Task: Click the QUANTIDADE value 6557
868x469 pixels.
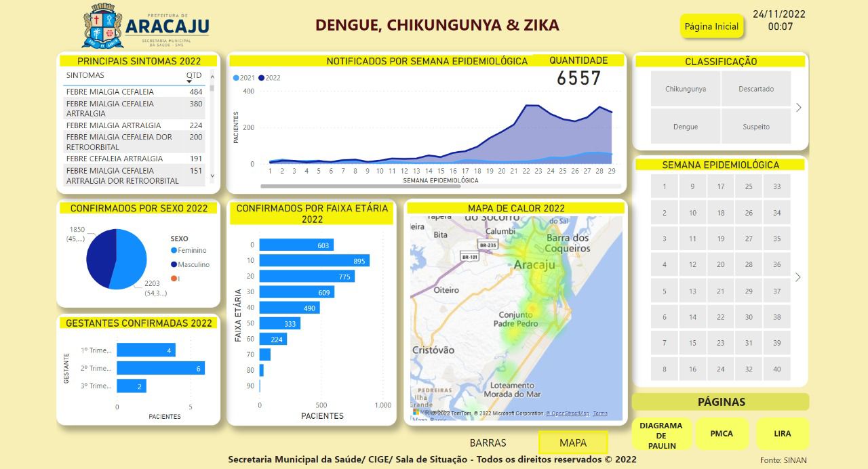Action: pos(578,79)
